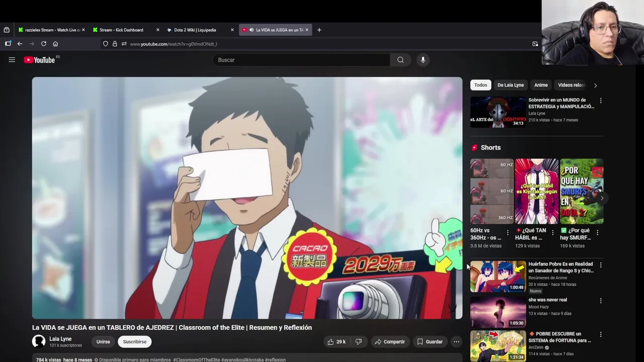
Task: Click picture-in-picture icon in address bar
Action: tap(535, 44)
